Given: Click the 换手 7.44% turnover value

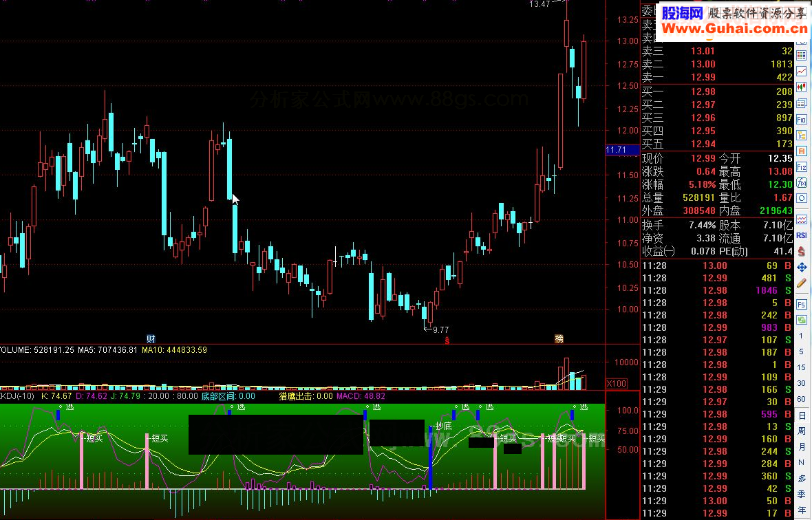Looking at the screenshot, I should (x=702, y=225).
